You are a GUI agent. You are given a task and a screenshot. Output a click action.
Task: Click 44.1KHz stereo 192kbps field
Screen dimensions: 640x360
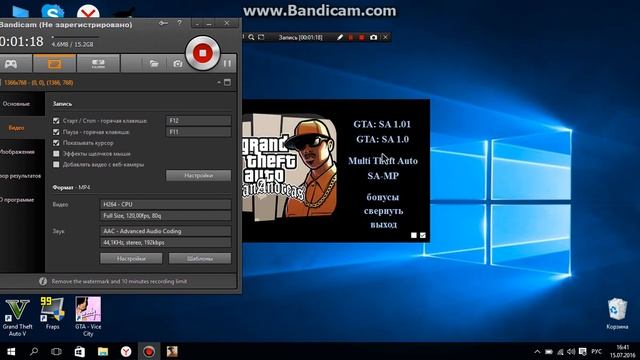tap(165, 242)
